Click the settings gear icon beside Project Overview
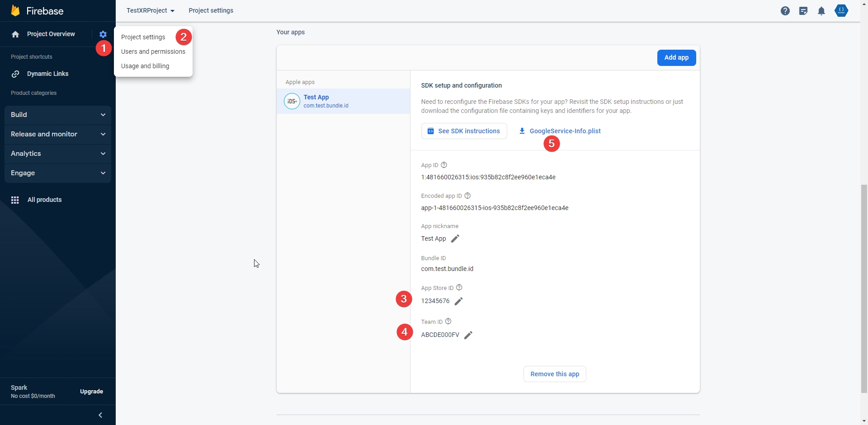Screen dimensions: 868x425 pyautogui.click(x=103, y=34)
